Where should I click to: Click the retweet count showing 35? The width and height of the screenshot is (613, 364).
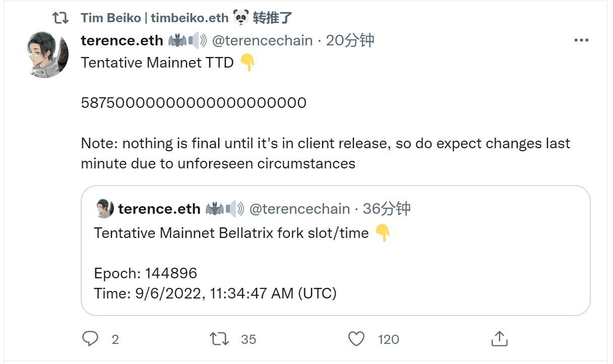[x=249, y=340]
